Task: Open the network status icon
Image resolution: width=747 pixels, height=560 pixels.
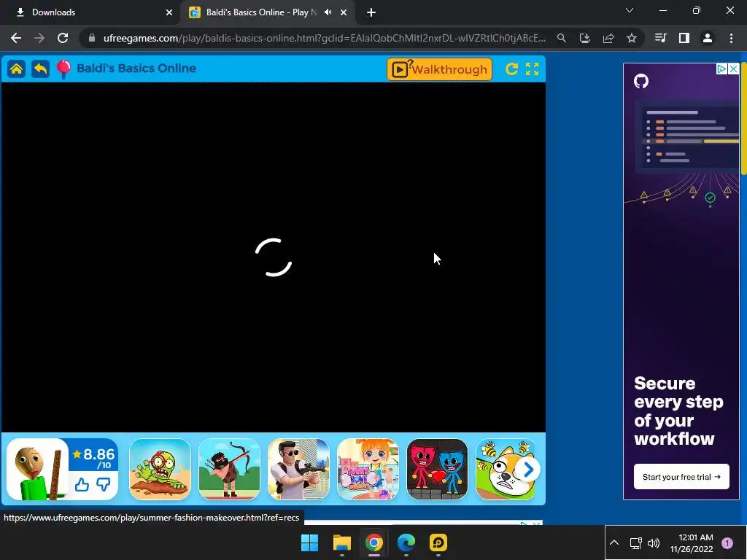Action: click(636, 542)
